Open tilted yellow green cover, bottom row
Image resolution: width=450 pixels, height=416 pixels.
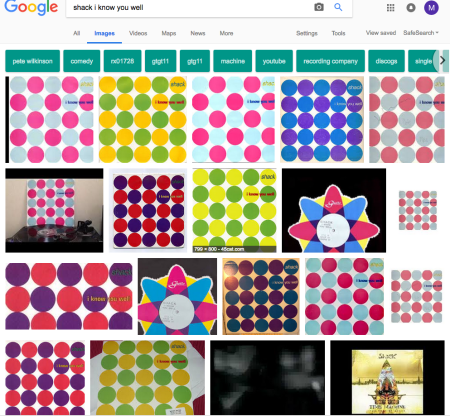pos(147,377)
